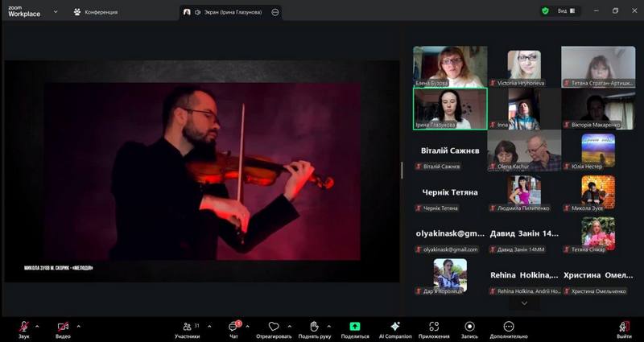Open screen share options ellipsis for Ирина Глазунова
The height and width of the screenshot is (342, 644).
pyautogui.click(x=276, y=12)
